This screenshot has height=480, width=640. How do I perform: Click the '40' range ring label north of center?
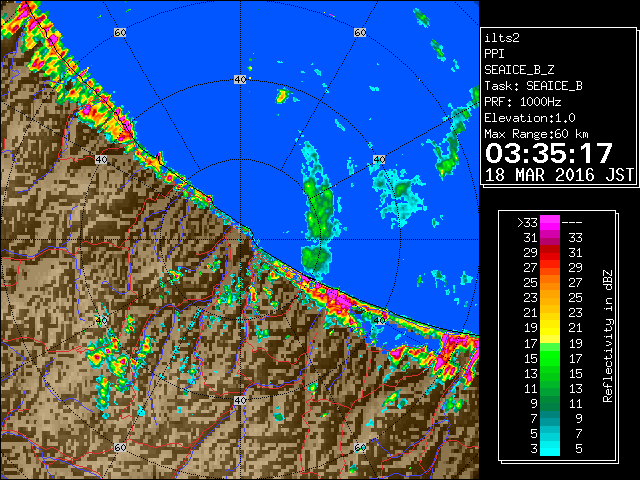(240, 79)
